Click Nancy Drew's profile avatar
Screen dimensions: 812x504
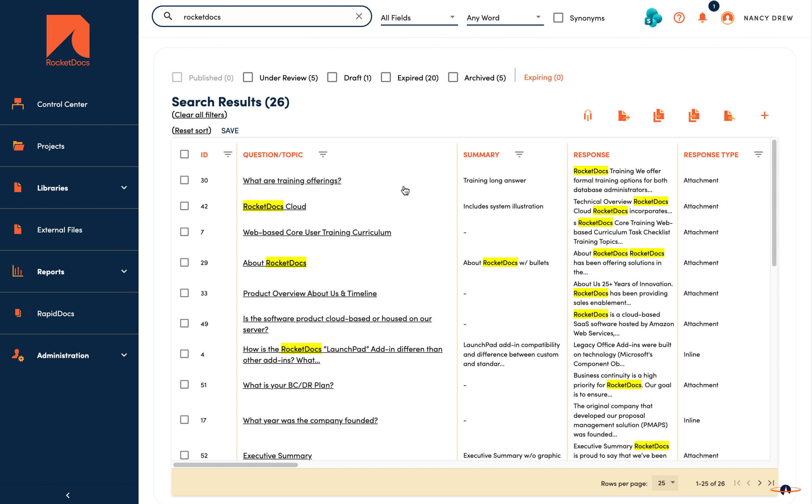(727, 18)
